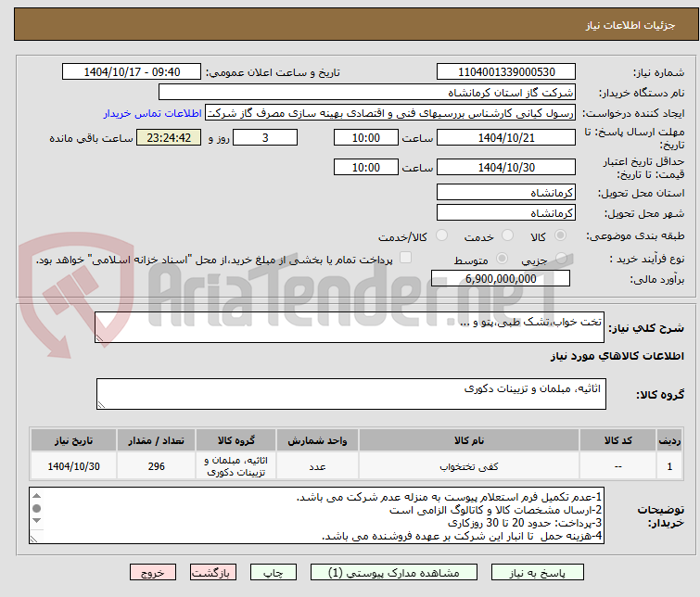Click the بازگشت back button

[213, 573]
